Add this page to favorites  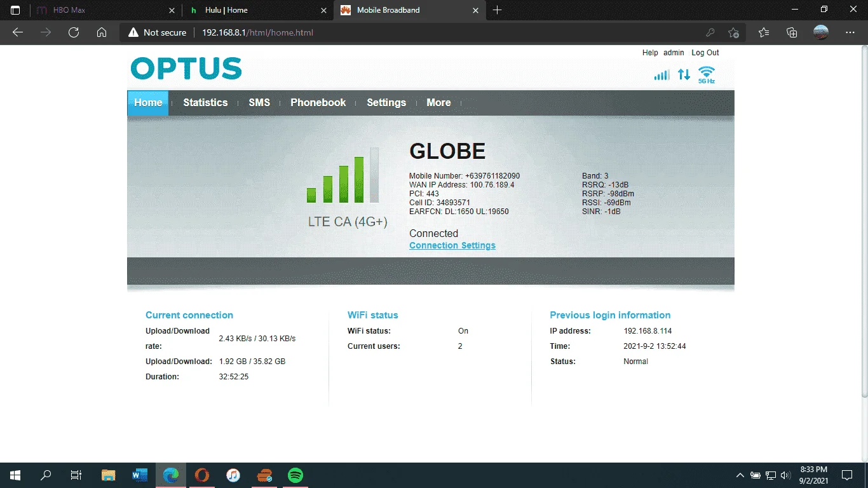tap(734, 32)
